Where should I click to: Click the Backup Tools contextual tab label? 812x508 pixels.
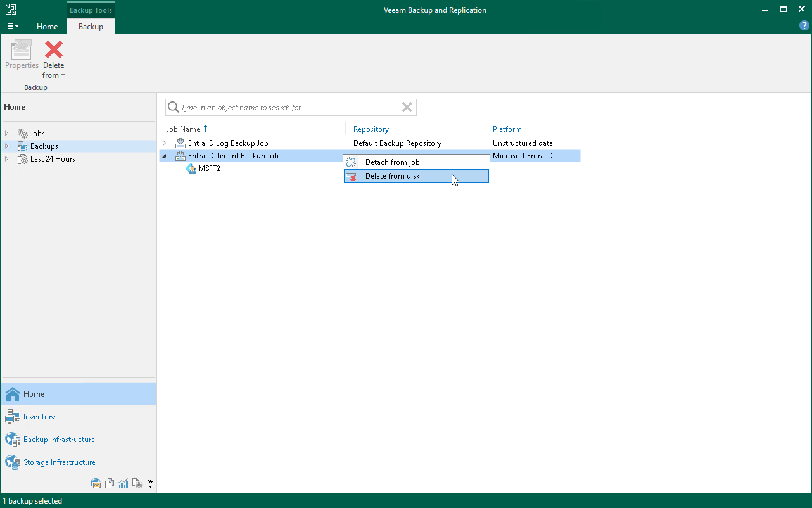click(x=91, y=10)
